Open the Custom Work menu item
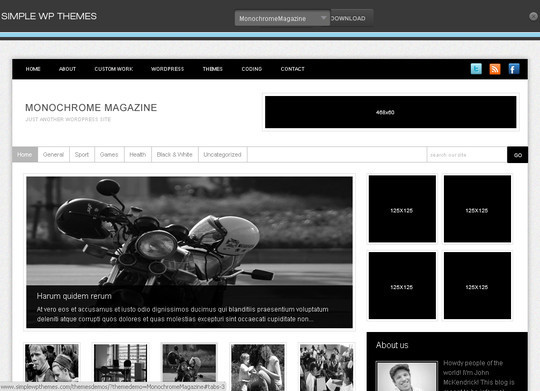 [114, 69]
